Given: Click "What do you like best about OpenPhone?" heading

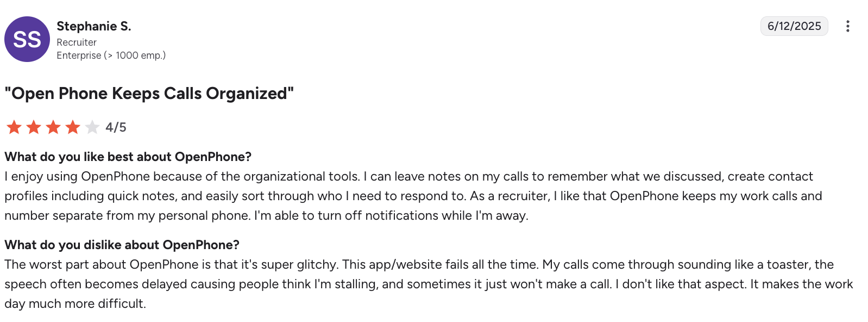Looking at the screenshot, I should click(x=128, y=157).
